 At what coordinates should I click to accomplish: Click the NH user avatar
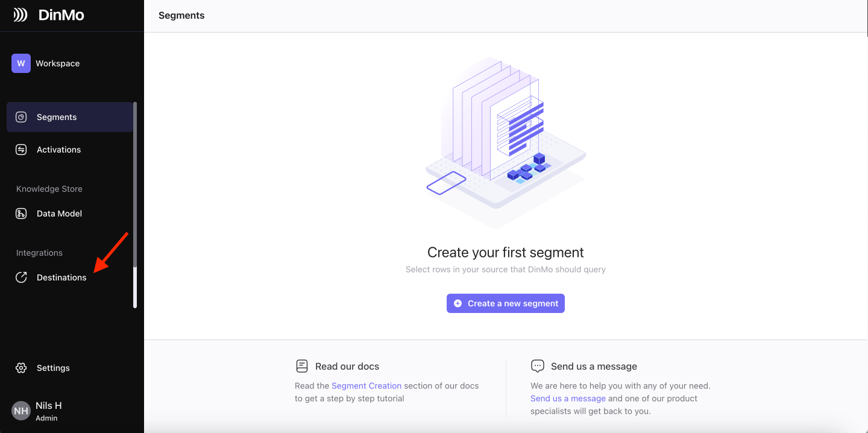click(x=21, y=411)
